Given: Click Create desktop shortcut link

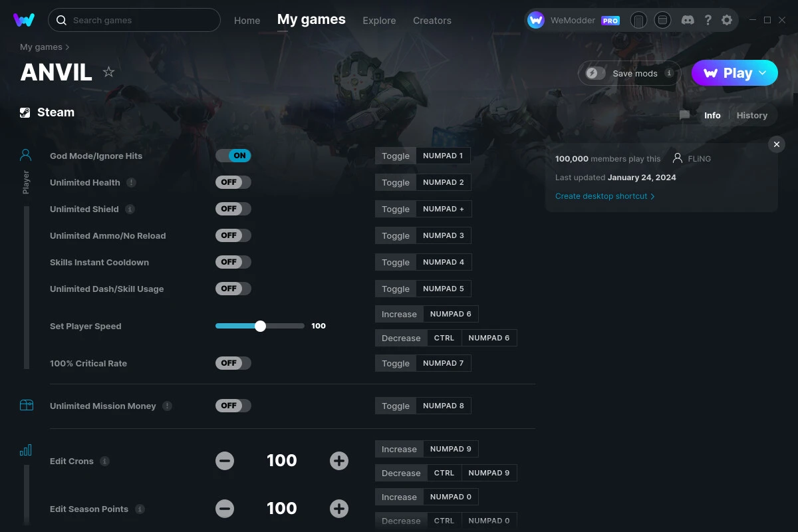Looking at the screenshot, I should pos(605,196).
